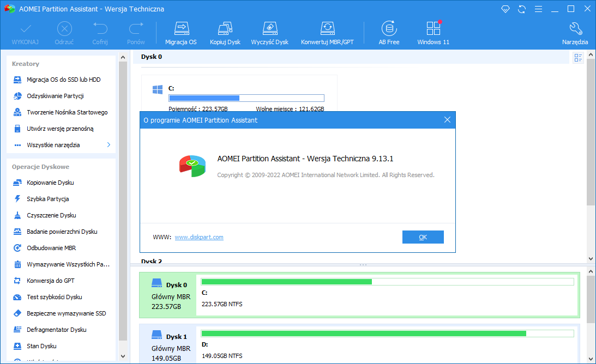Open the Windows 11 checker tool
Image resolution: width=596 pixels, height=364 pixels.
(433, 33)
